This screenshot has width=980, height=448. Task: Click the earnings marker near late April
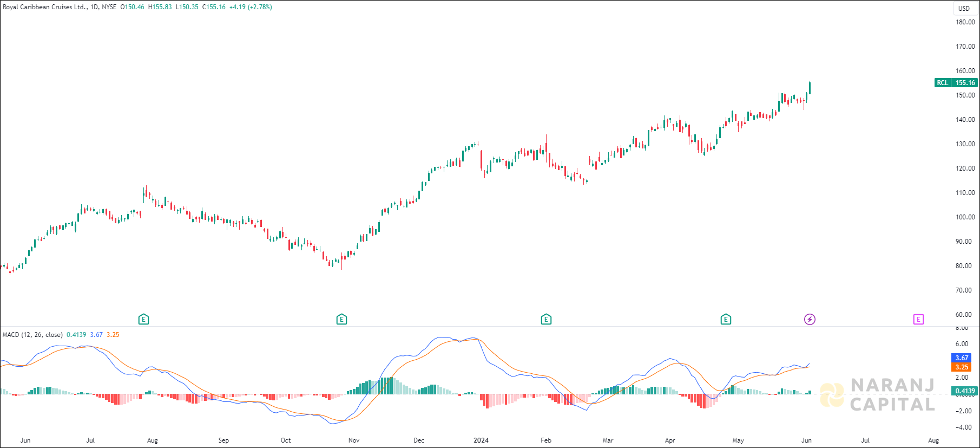(726, 320)
